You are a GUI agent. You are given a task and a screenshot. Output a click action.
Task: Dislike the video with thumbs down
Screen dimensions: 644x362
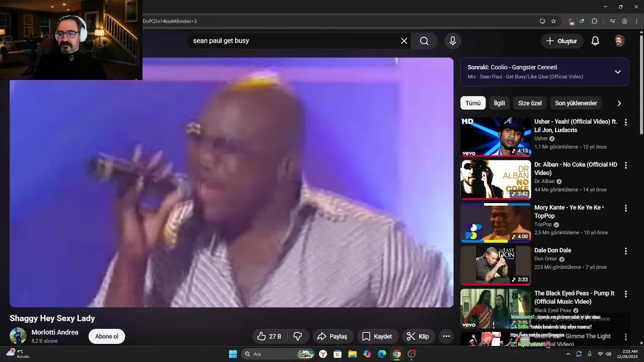click(297, 336)
